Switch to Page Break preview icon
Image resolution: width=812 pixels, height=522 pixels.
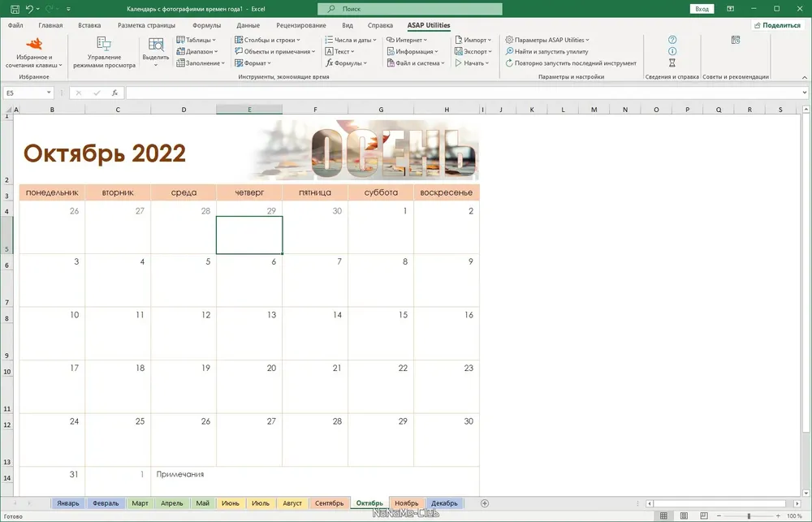point(703,516)
